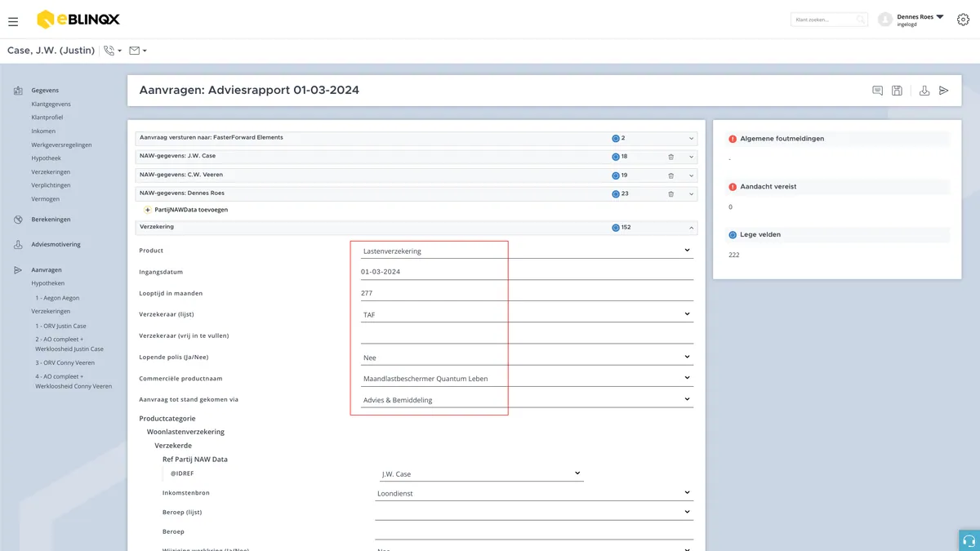The width and height of the screenshot is (980, 551).
Task: Expand the NAW-gegevens: Dennes Roes section
Action: coord(691,194)
